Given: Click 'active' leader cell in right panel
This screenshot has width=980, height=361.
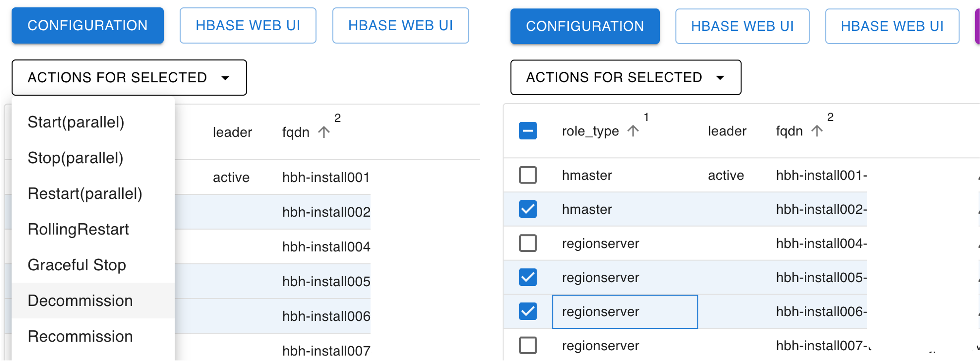Looking at the screenshot, I should coord(726,175).
